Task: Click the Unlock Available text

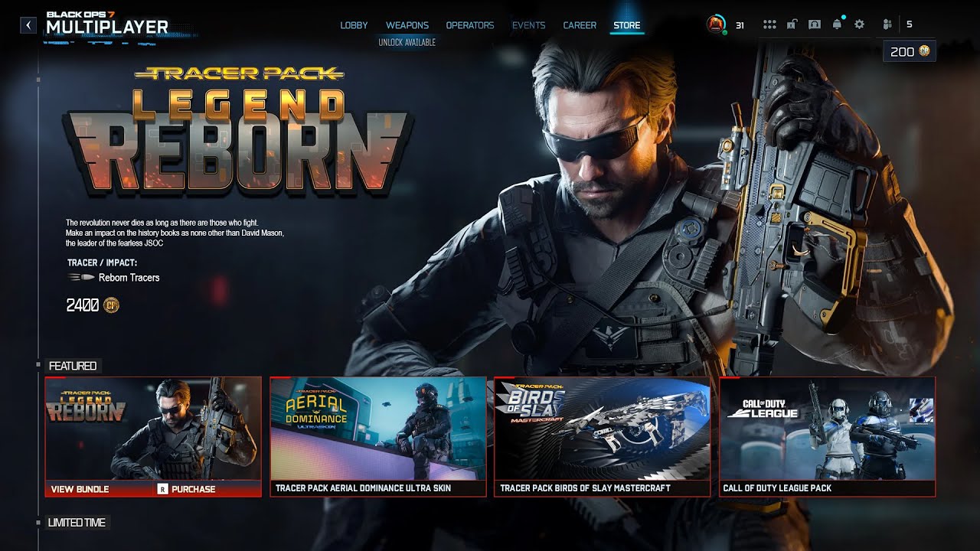Action: [x=407, y=42]
